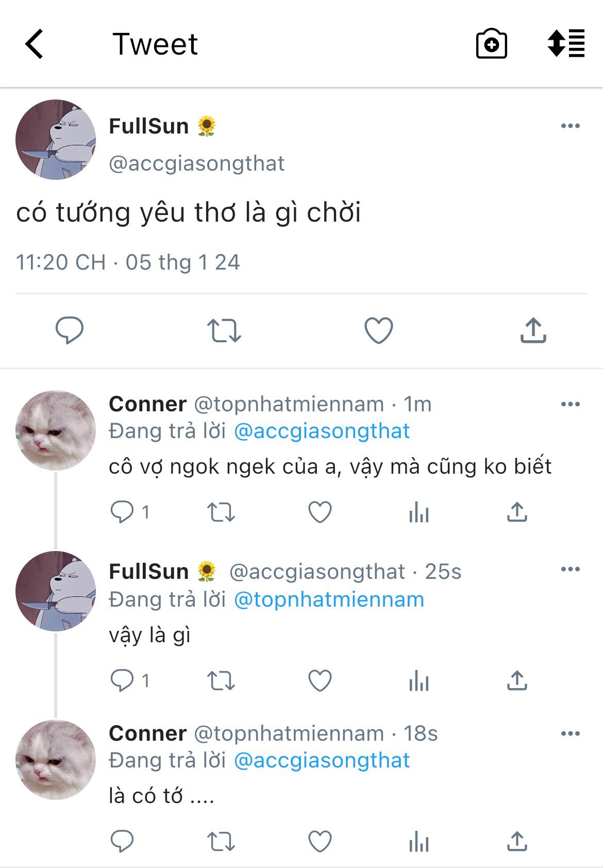Open FullSun's profile picture on main tweet
603x868 pixels.
(x=56, y=140)
